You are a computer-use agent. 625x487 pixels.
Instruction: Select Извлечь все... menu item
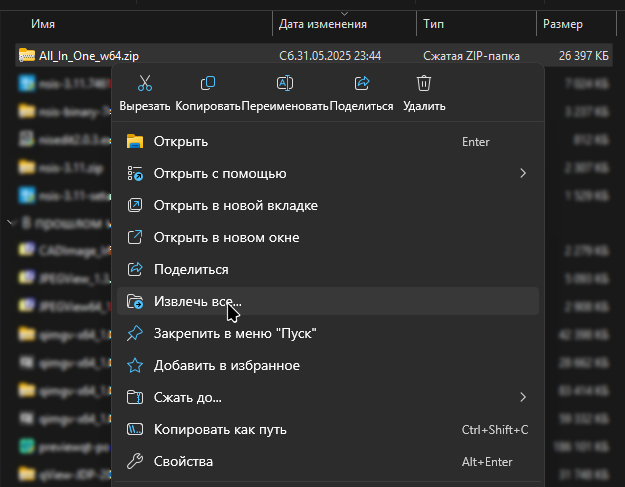(328, 301)
